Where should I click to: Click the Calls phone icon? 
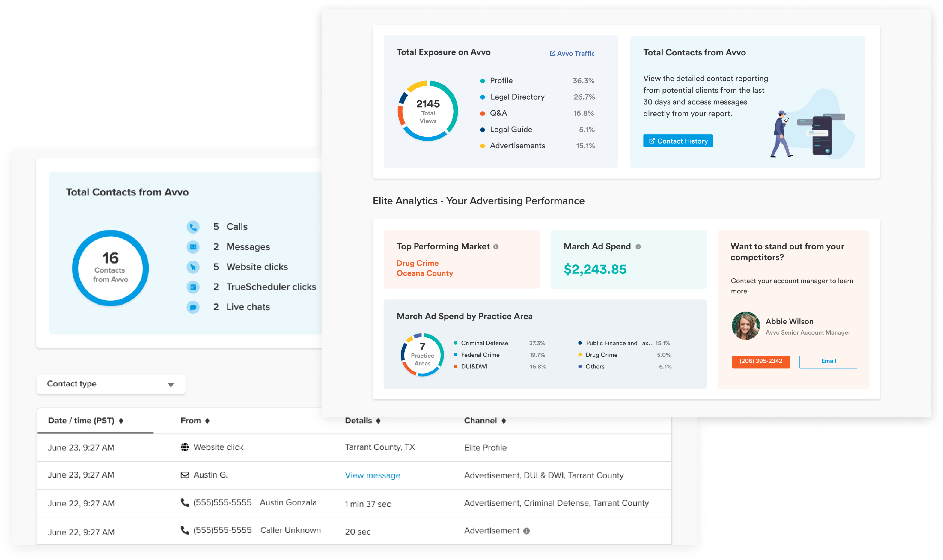point(193,227)
